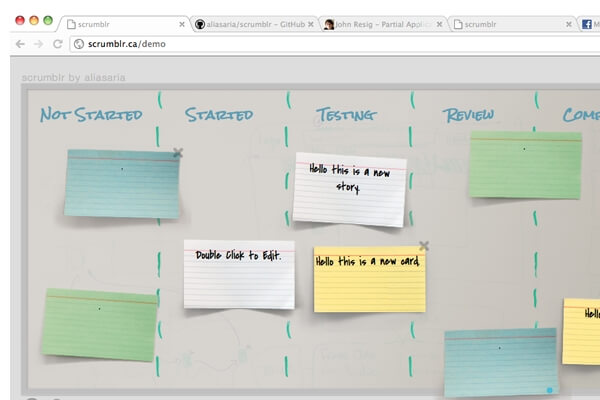Close the aliasaria/scrumblr GitHub tab
Image resolution: width=600 pixels, height=400 pixels.
click(x=312, y=23)
